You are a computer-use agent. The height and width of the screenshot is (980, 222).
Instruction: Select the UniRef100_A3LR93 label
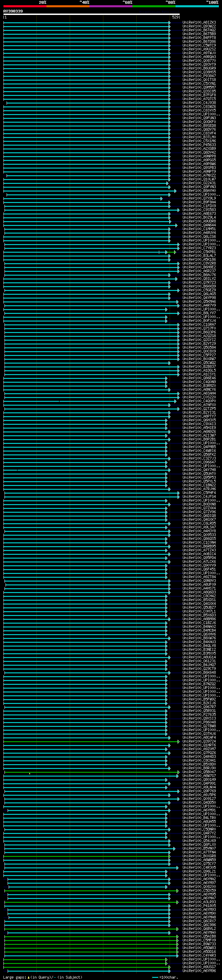click(x=199, y=902)
